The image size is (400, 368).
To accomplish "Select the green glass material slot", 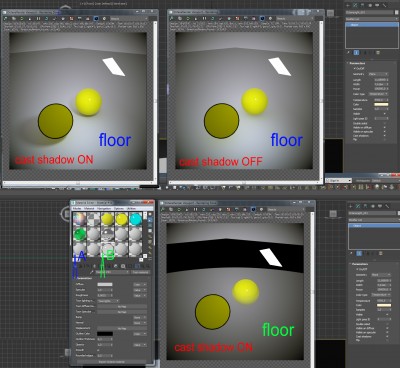I will 79,234.
